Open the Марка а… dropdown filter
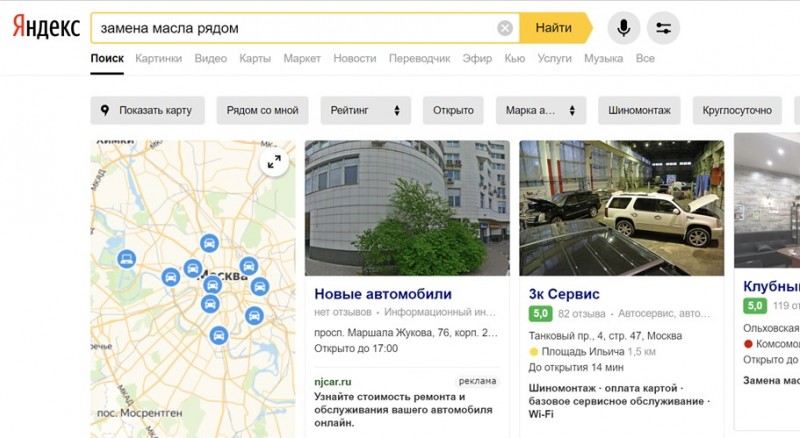 click(541, 110)
